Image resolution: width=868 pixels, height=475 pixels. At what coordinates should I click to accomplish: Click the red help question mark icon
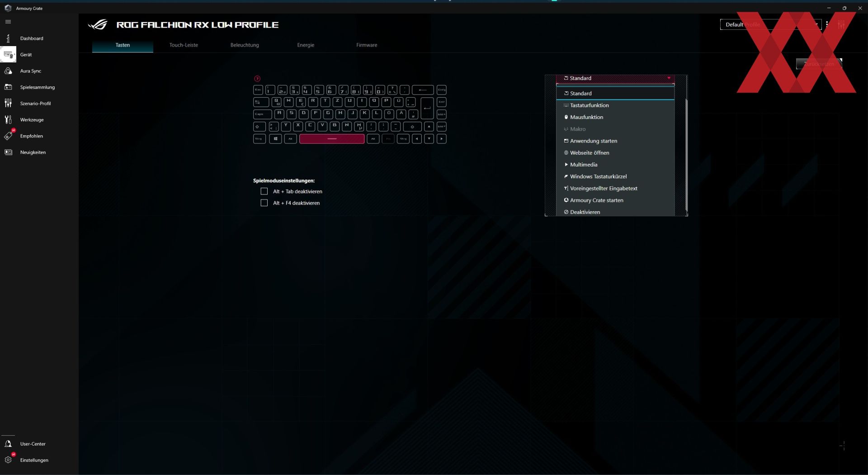[x=257, y=79]
